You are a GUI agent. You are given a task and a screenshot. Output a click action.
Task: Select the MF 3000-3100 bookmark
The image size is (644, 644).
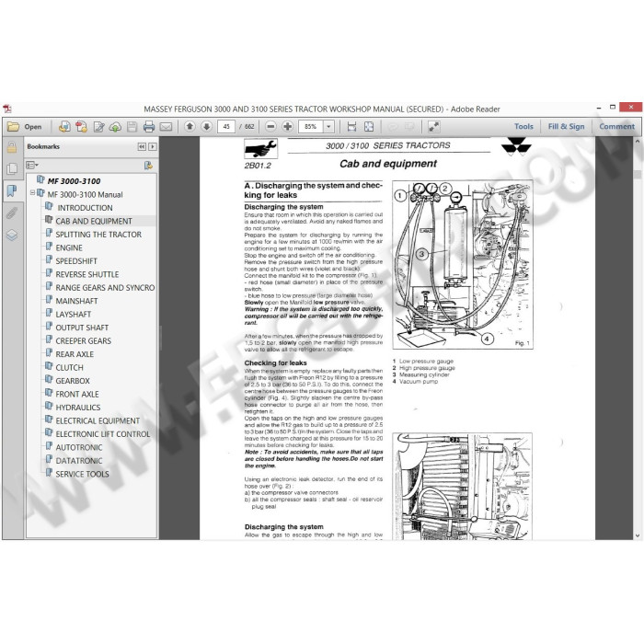74,181
